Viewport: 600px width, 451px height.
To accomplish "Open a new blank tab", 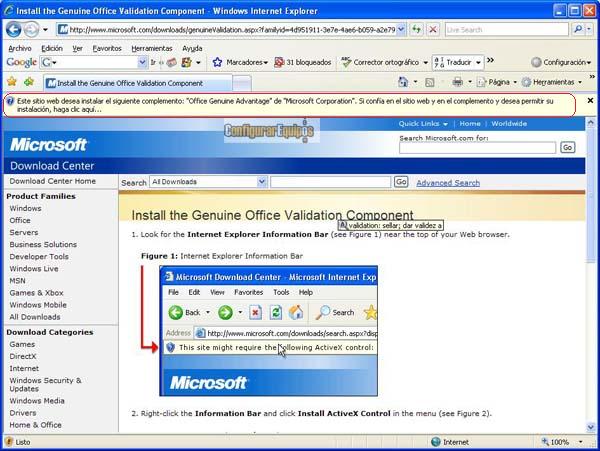I will 242,83.
